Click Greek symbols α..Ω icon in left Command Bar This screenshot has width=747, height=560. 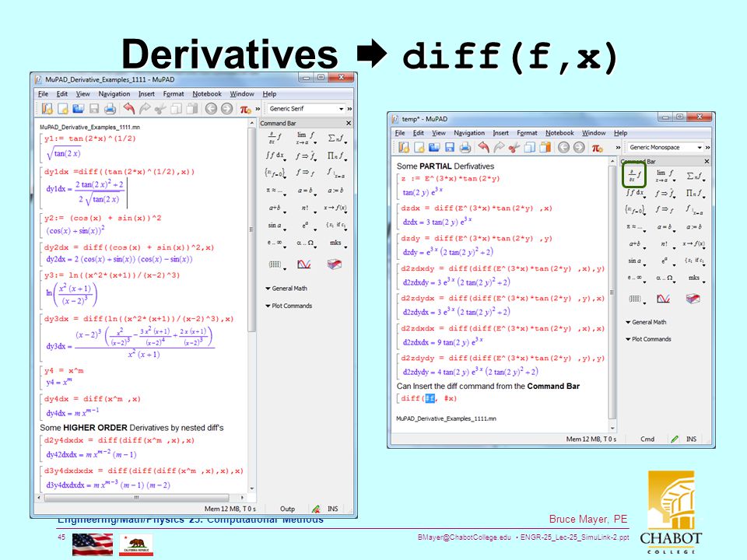pos(305,243)
